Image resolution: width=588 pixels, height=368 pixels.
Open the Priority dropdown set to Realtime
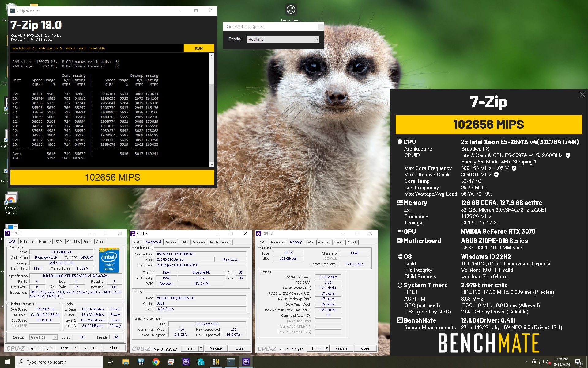pos(283,39)
